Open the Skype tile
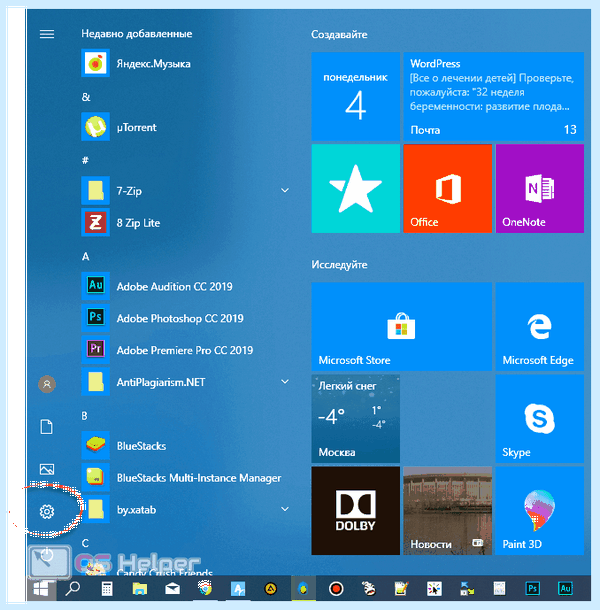The image size is (600, 610). (540, 419)
